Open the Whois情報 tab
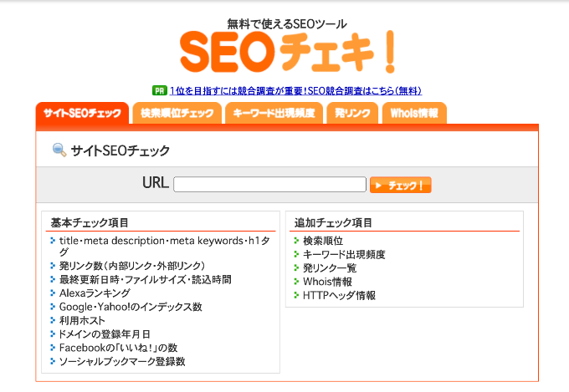 [414, 113]
